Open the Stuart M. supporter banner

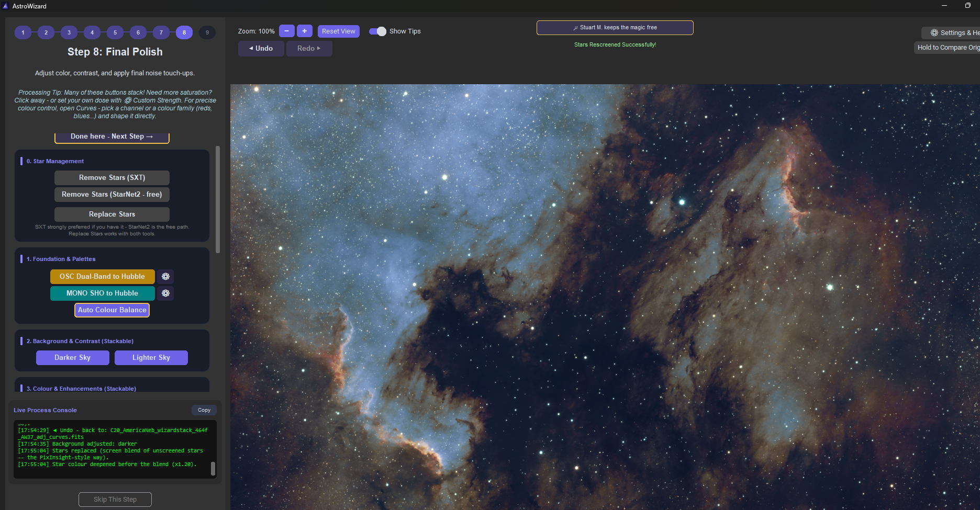point(615,28)
